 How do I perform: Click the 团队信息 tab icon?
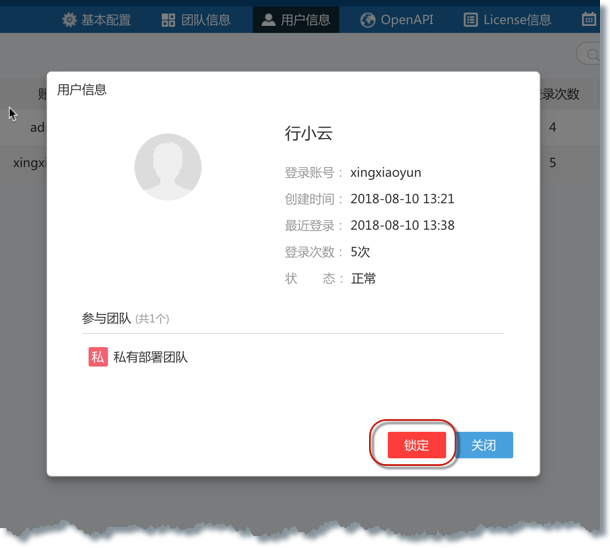[168, 20]
